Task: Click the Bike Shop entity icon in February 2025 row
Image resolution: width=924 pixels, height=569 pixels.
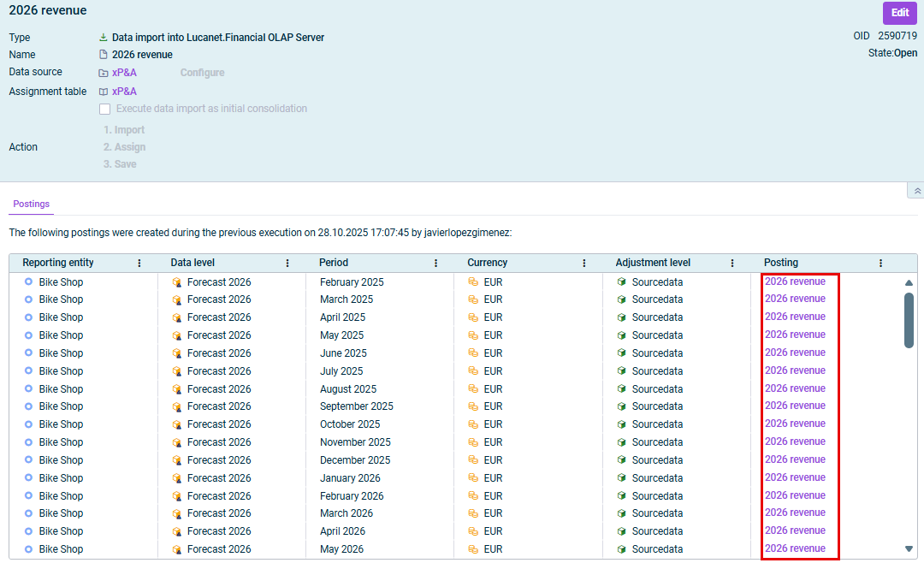Action: click(x=28, y=282)
